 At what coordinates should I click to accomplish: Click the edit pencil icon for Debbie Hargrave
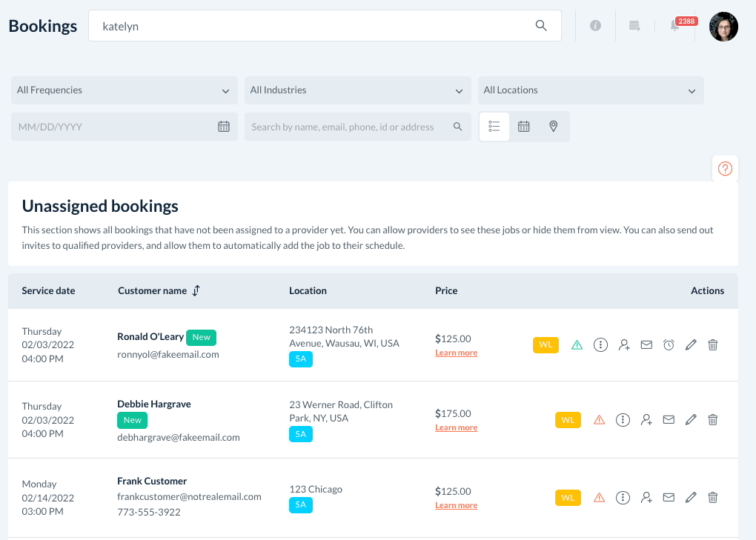tap(691, 420)
